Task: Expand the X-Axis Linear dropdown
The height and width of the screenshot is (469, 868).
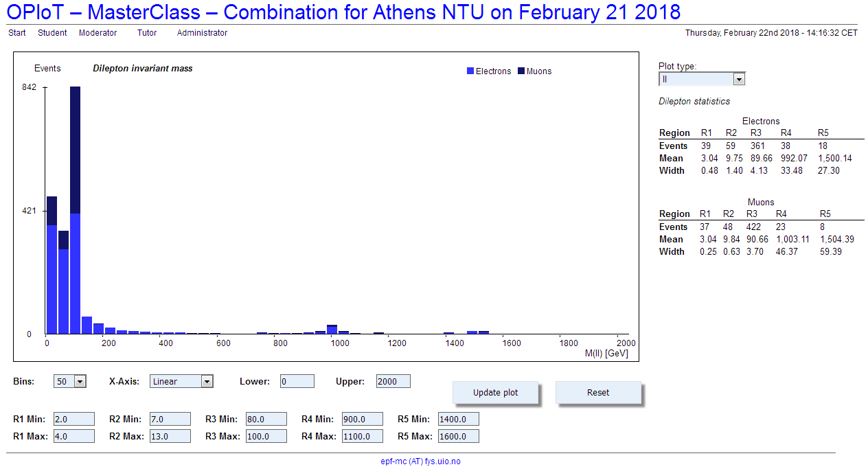Action: 181,381
